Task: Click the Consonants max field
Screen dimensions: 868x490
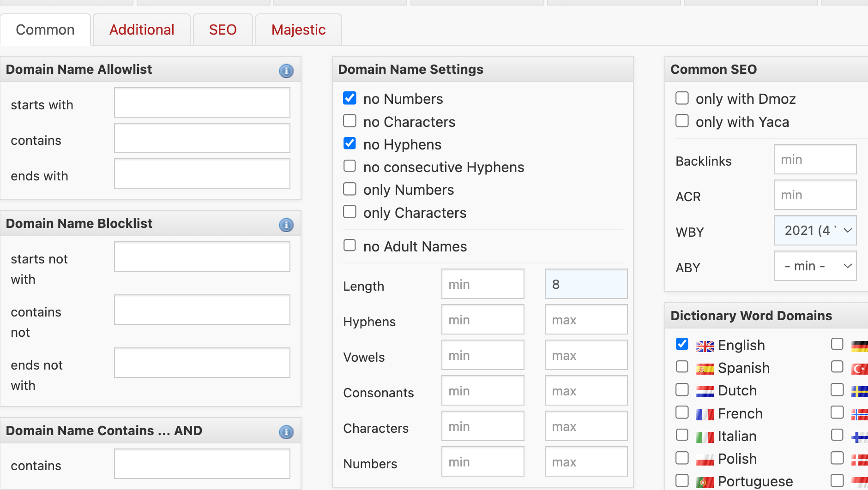Action: click(586, 390)
